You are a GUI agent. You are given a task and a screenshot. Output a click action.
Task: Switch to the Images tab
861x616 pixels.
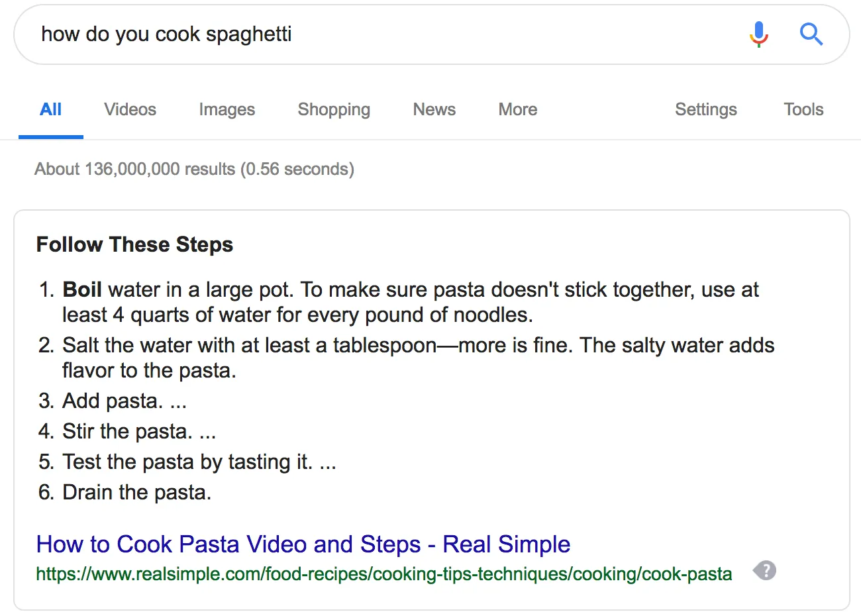tap(227, 109)
